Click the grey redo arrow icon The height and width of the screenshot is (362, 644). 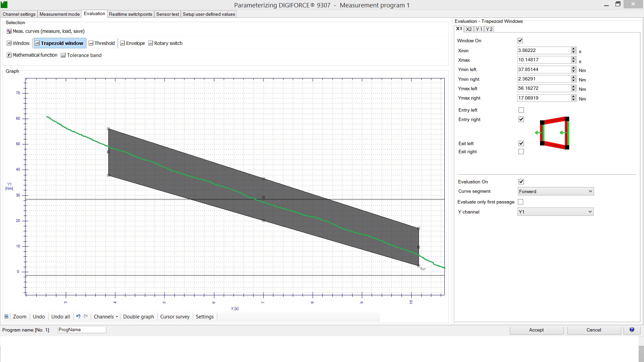86,316
